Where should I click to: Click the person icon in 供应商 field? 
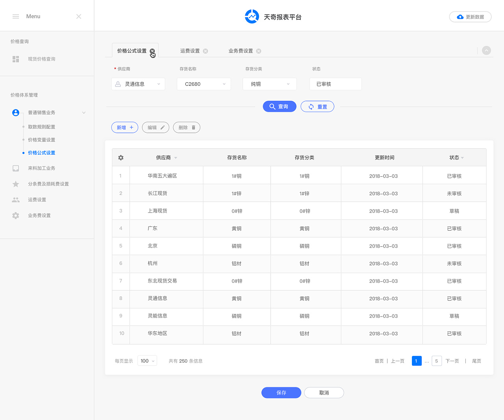[x=118, y=84]
